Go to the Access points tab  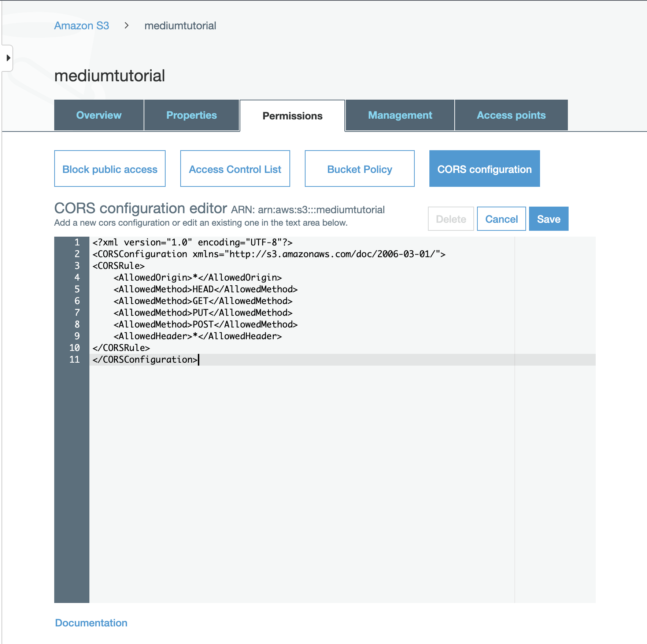point(511,115)
